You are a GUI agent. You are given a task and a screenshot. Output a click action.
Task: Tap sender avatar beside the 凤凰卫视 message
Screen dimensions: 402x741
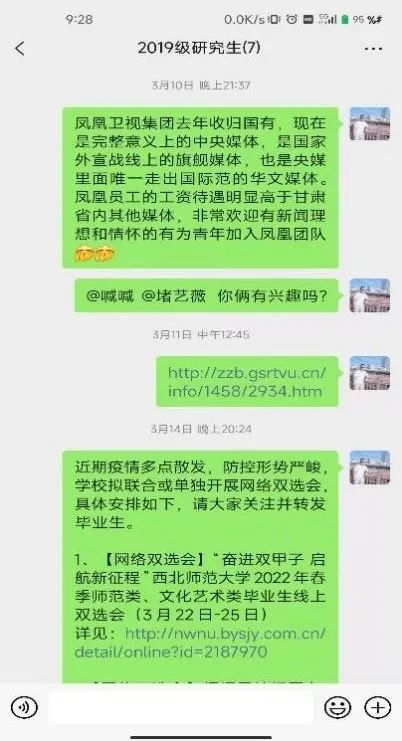(369, 124)
